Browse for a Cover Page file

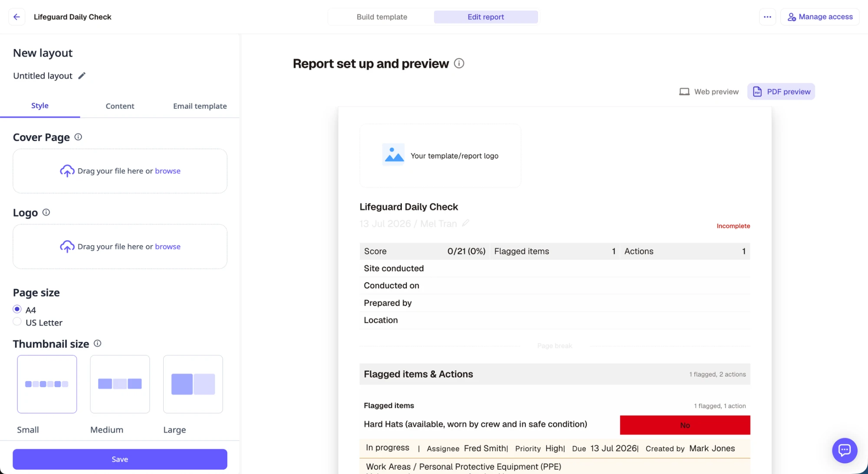pos(168,171)
